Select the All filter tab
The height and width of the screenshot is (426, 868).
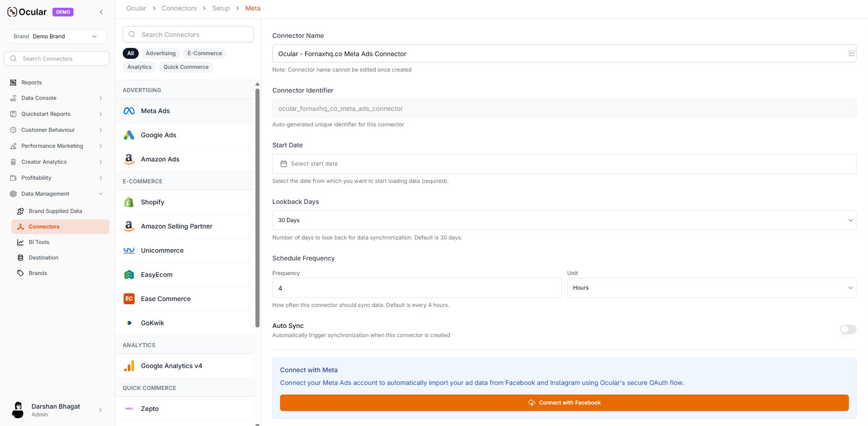(130, 53)
